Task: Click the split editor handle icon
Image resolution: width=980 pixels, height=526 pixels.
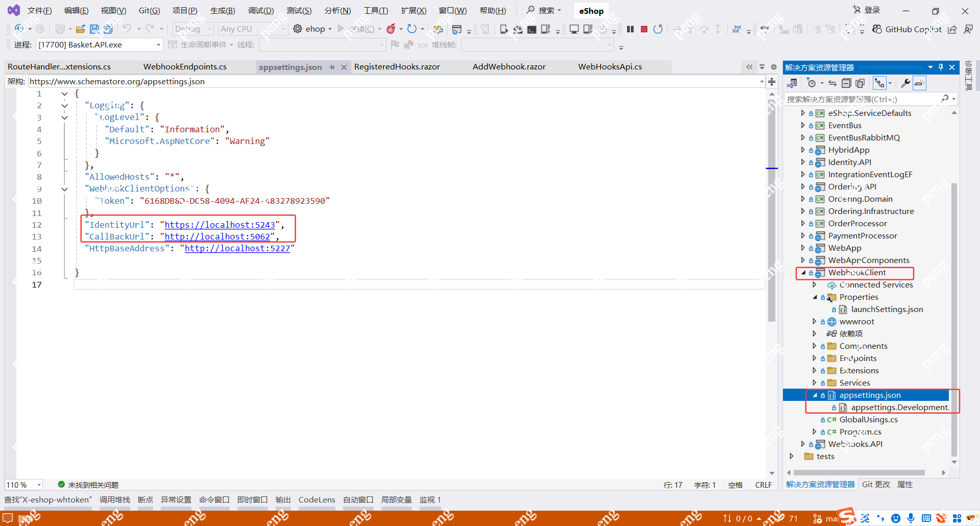Action: 772,82
